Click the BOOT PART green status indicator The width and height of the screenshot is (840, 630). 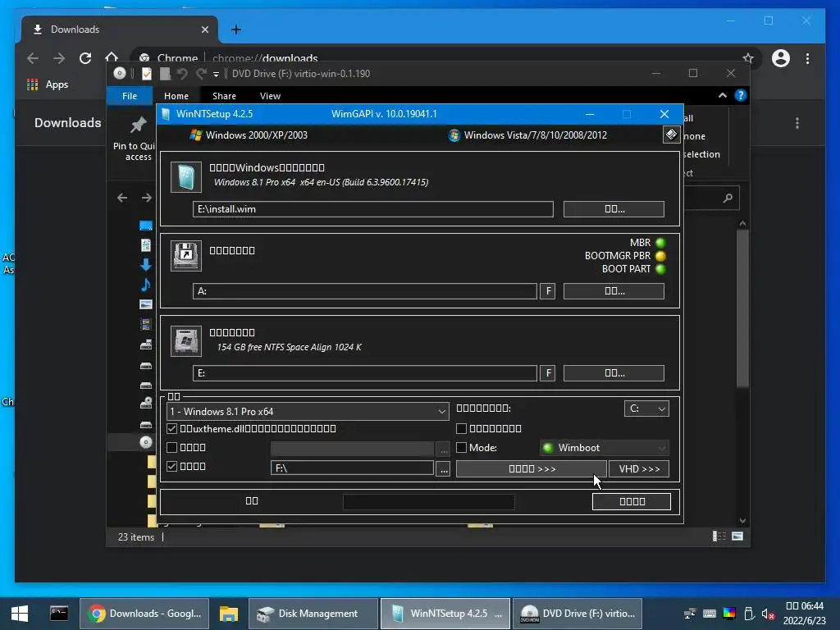click(x=660, y=269)
